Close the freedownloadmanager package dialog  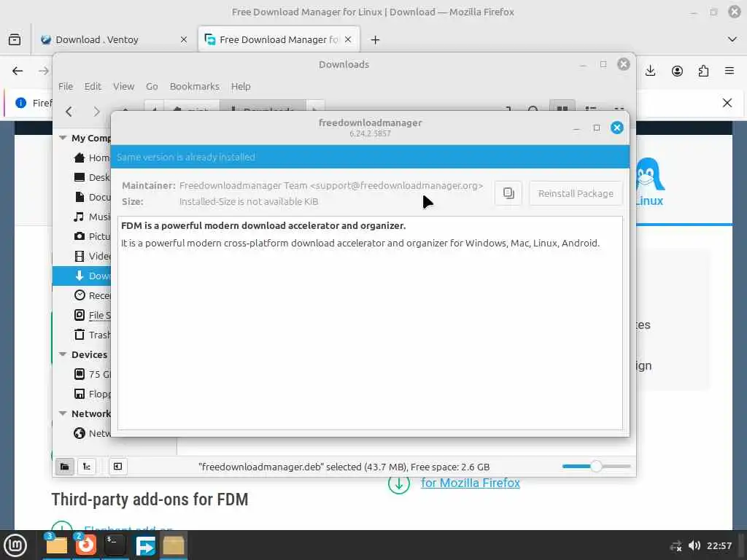click(x=617, y=128)
